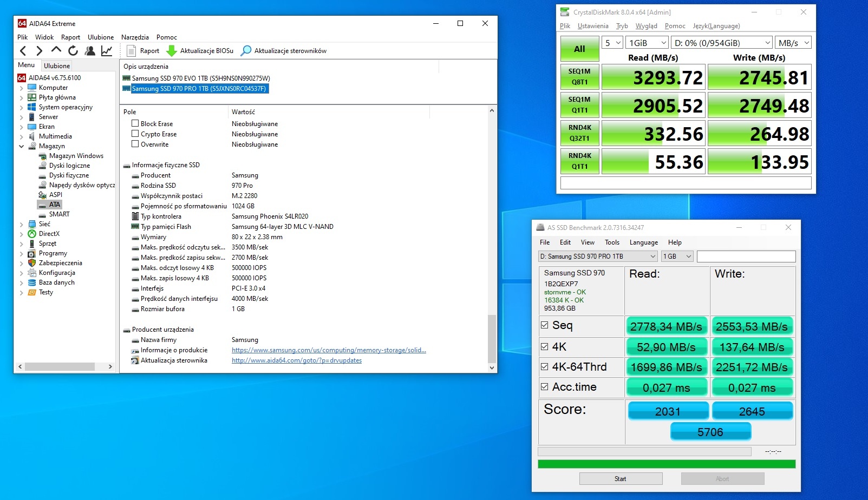Open the MB/s unit dropdown
The width and height of the screenshot is (868, 500).
[x=793, y=43]
